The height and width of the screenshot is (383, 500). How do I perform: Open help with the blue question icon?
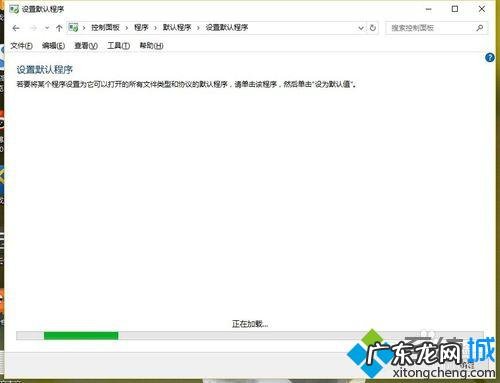(490, 58)
